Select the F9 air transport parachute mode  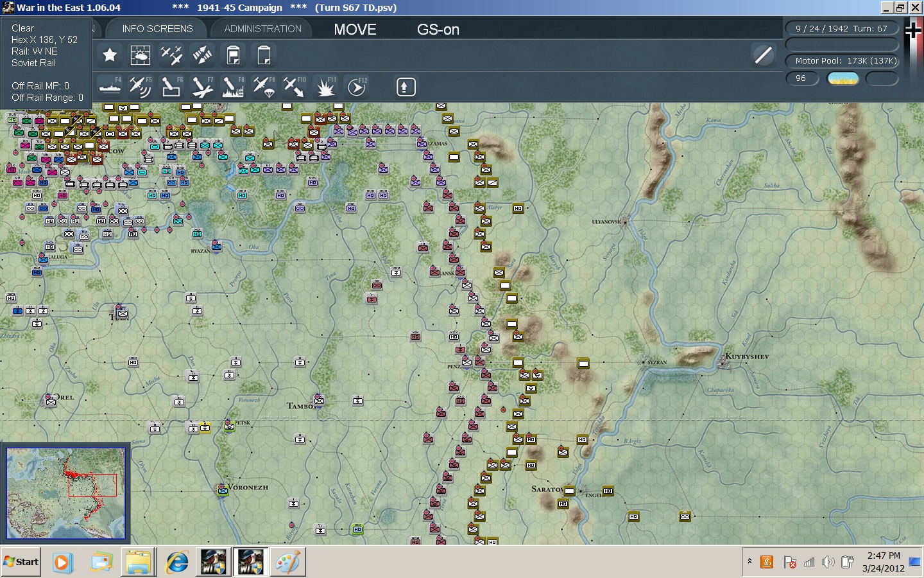(264, 86)
